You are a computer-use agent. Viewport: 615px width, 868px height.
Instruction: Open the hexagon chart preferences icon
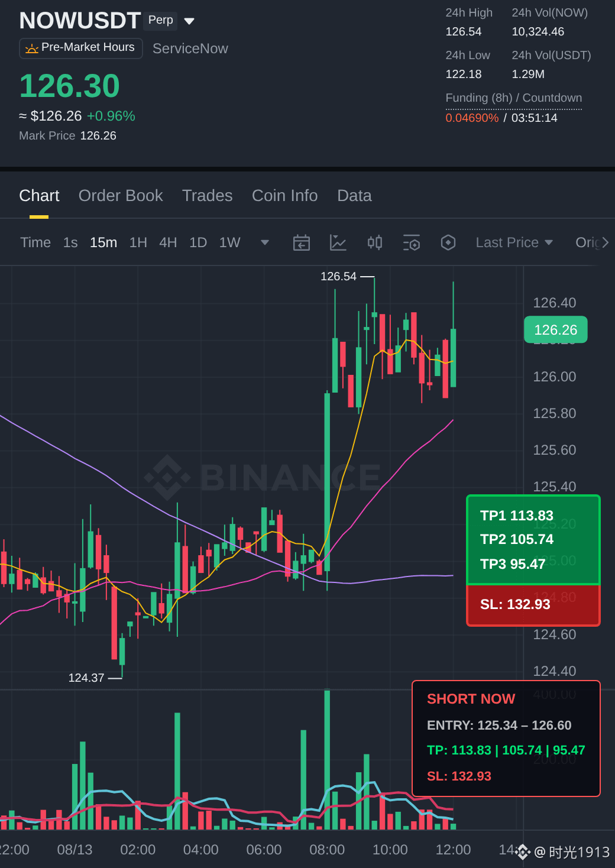tap(448, 242)
